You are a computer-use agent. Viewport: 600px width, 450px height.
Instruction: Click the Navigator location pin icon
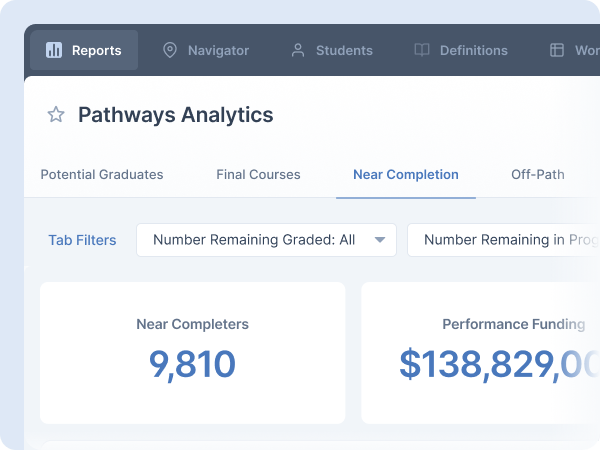tap(170, 50)
